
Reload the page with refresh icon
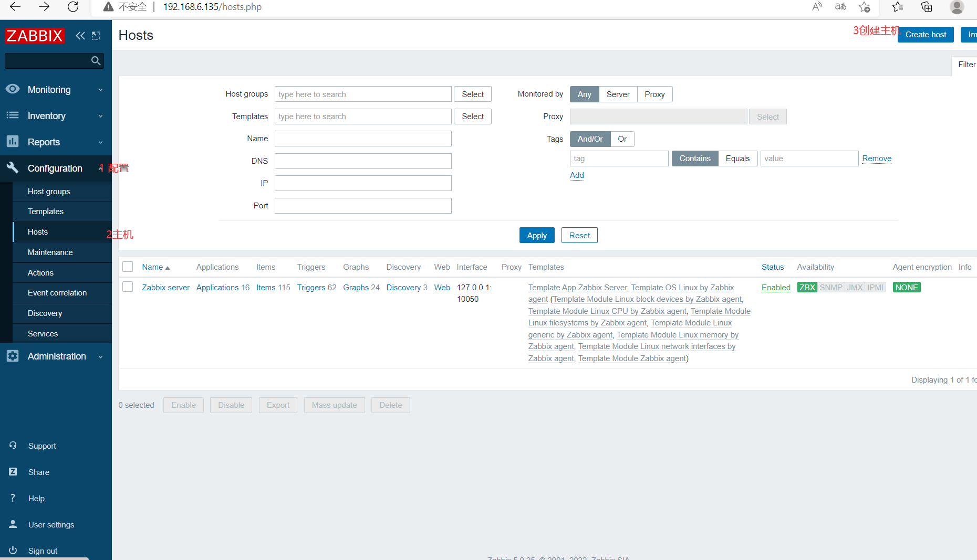(73, 7)
